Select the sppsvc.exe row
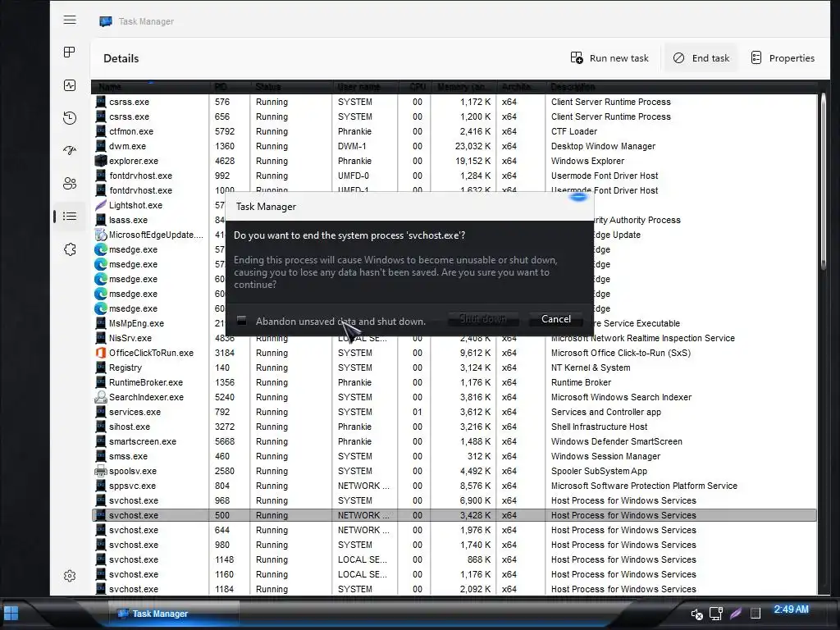 click(x=454, y=486)
